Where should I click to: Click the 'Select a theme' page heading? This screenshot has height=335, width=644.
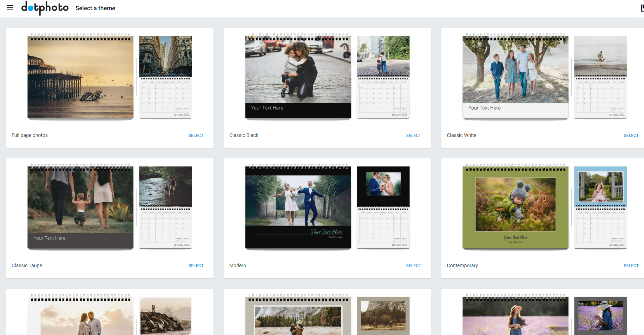point(95,8)
